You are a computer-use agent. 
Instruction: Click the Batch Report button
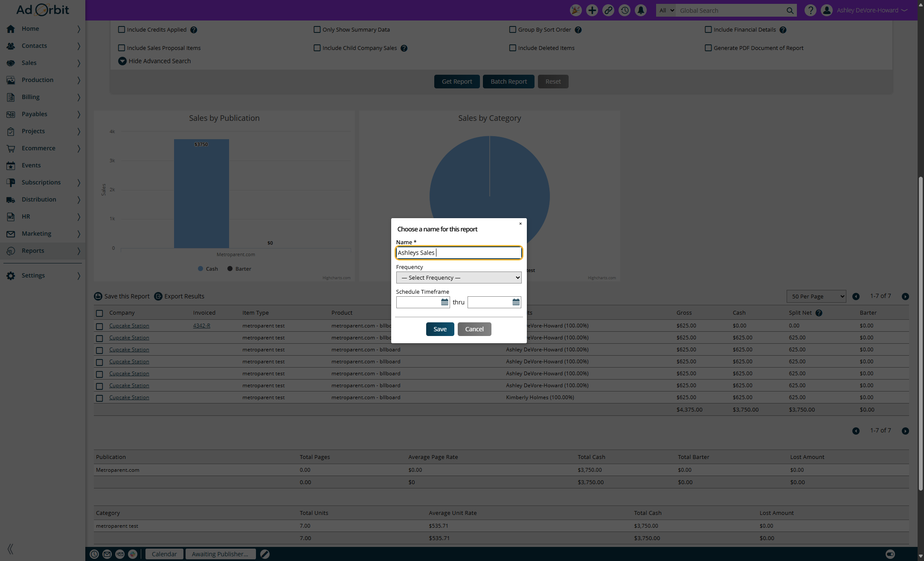pyautogui.click(x=508, y=82)
